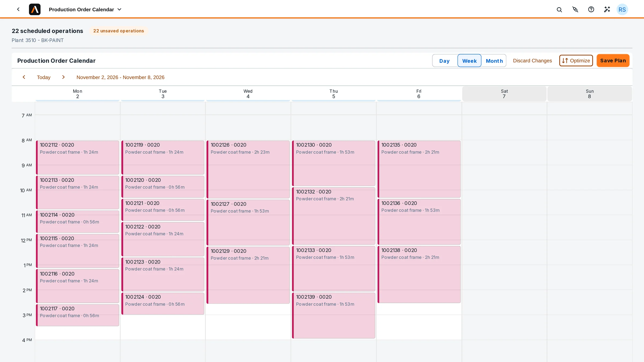The width and height of the screenshot is (644, 362).
Task: Select the Sat 7 day header
Action: click(x=504, y=94)
